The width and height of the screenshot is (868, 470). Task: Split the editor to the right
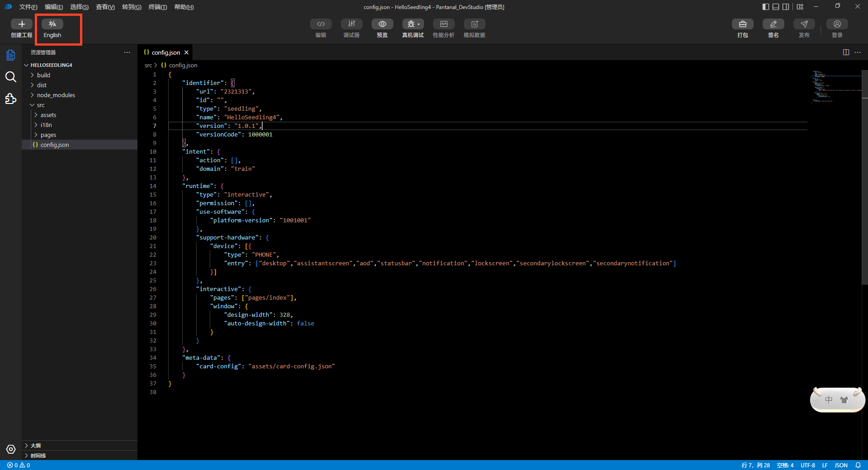click(x=846, y=52)
